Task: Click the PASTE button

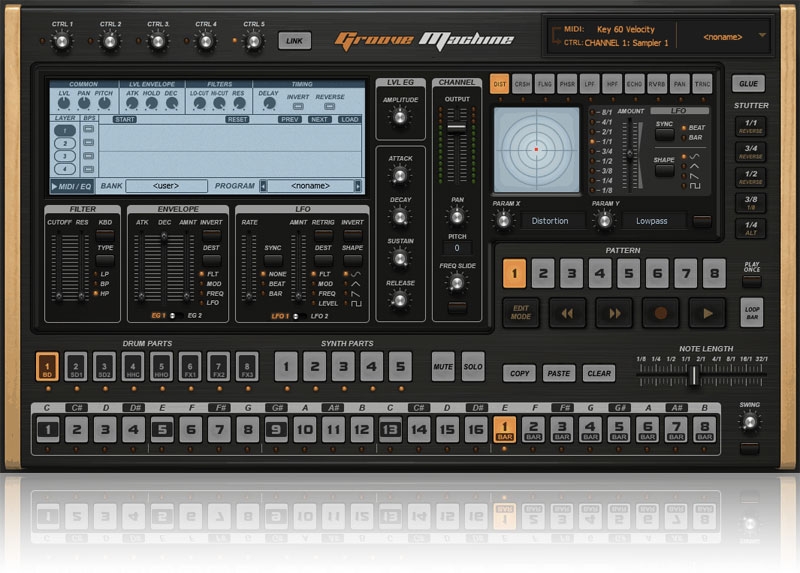Action: tap(559, 373)
